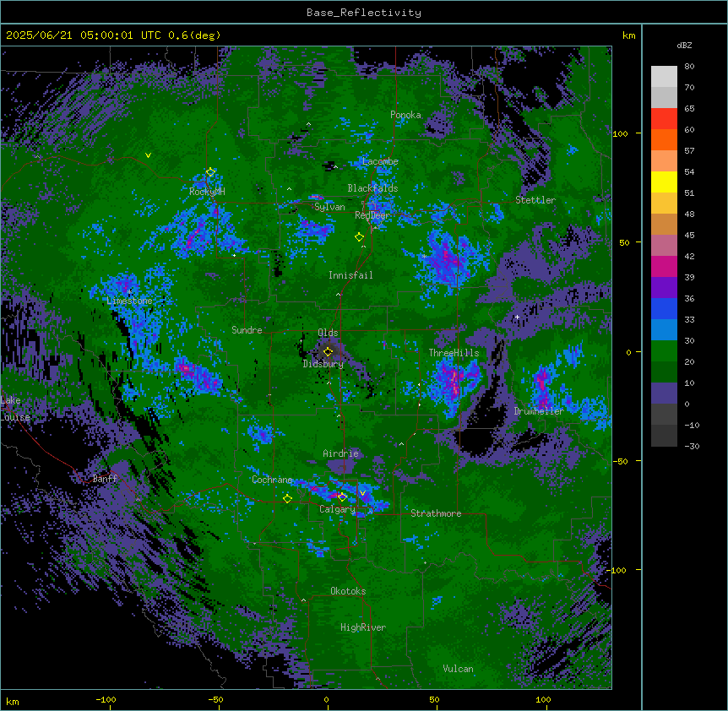Select the slate purple 0-10 dBZ legend swatch
The image size is (728, 711).
(664, 393)
